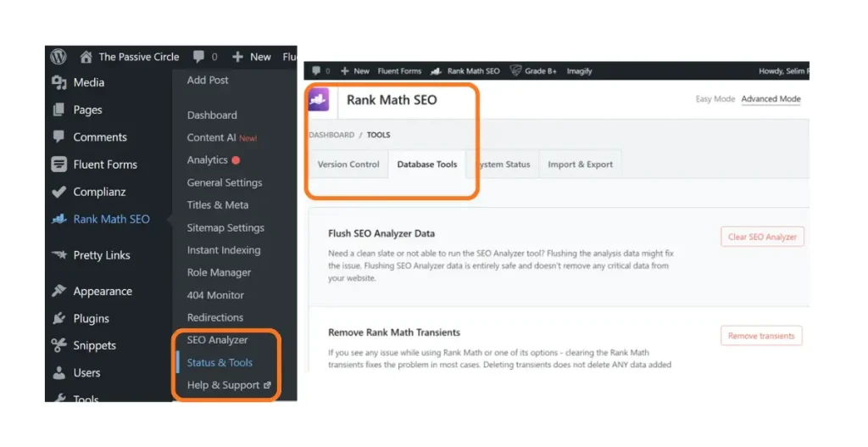Switch to Easy Mode
868x447 pixels.
[715, 98]
